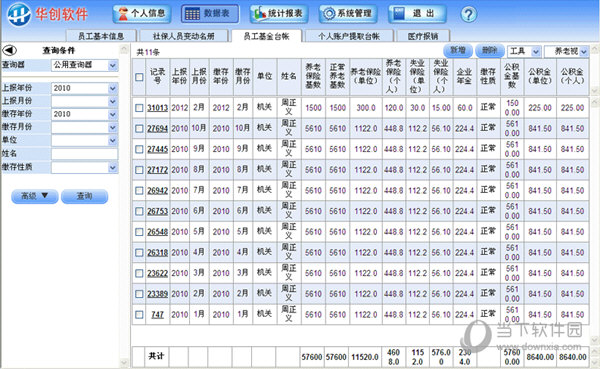Check the row checkbox for record 747
This screenshot has width=600, height=369.
(x=139, y=315)
